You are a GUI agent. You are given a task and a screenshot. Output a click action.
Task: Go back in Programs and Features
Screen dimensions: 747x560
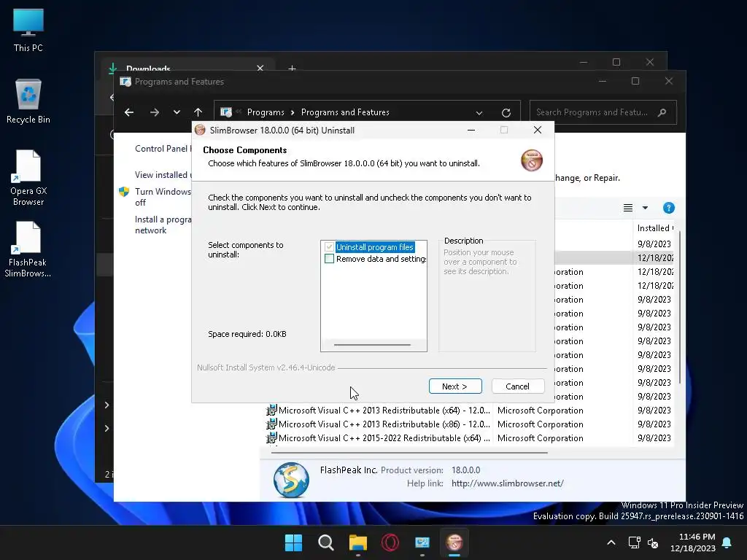coord(129,112)
